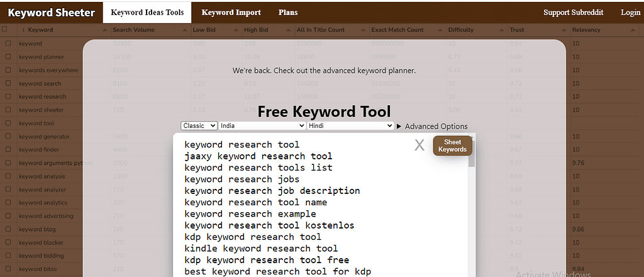This screenshot has width=644, height=277.
Task: Sort by the Keyword column arrow
Action: [105, 30]
